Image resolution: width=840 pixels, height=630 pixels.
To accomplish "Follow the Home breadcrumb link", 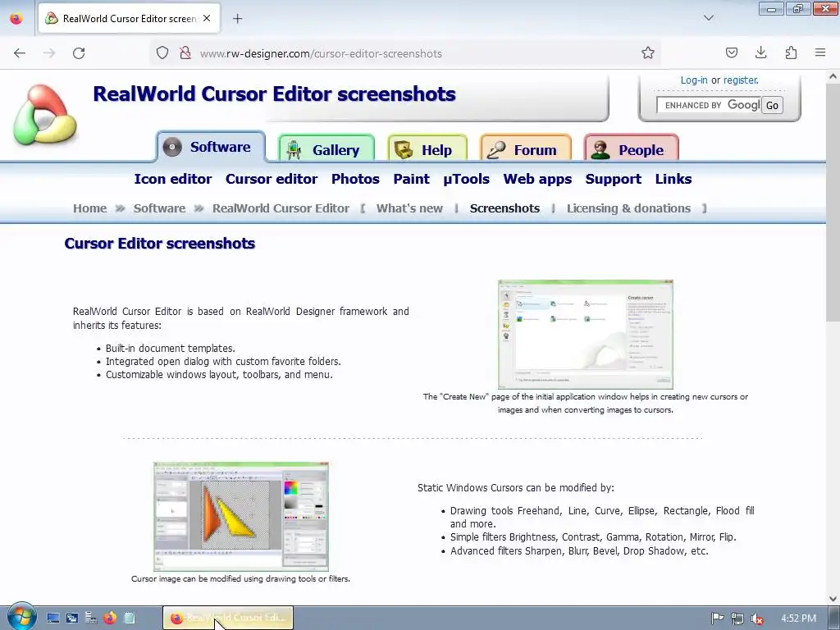I will coord(89,208).
